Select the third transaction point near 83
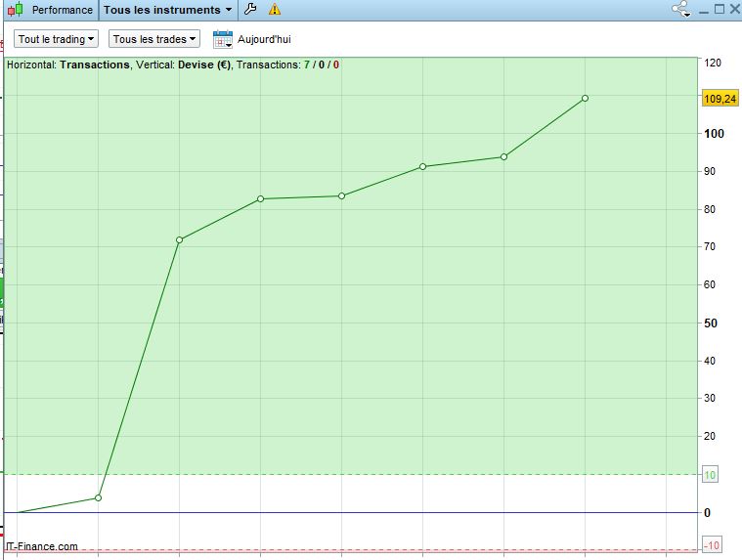This screenshot has height=560, width=742. click(x=261, y=198)
